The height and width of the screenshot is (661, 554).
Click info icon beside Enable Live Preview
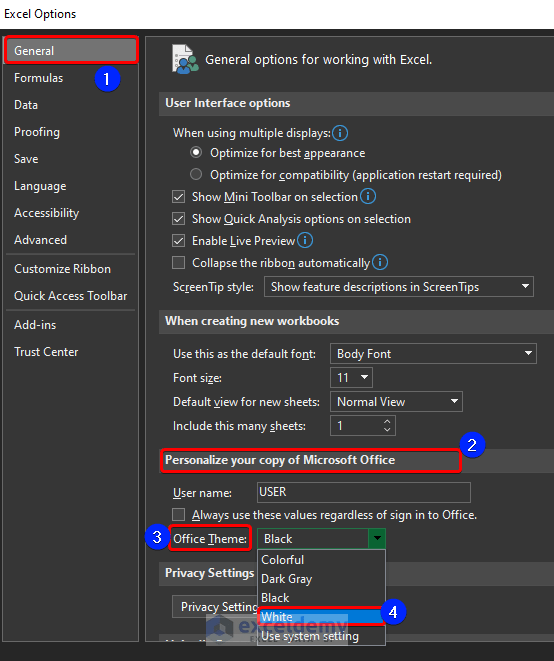[x=305, y=240]
